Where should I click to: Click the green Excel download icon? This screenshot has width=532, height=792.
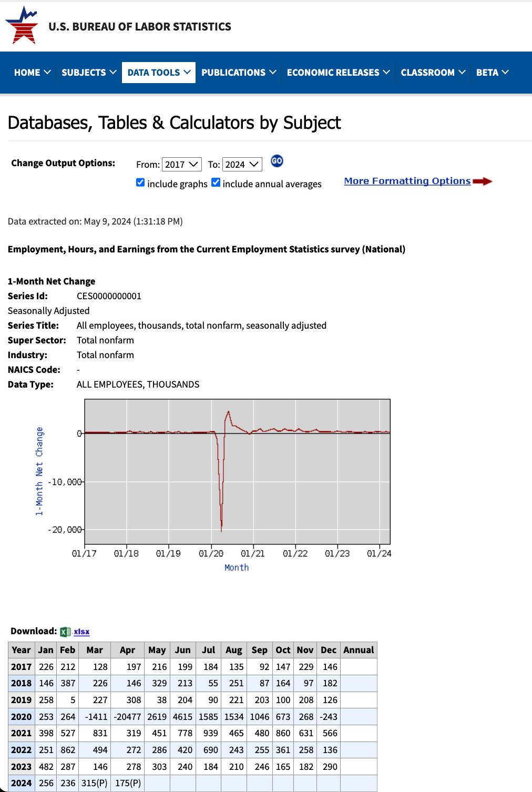65,632
